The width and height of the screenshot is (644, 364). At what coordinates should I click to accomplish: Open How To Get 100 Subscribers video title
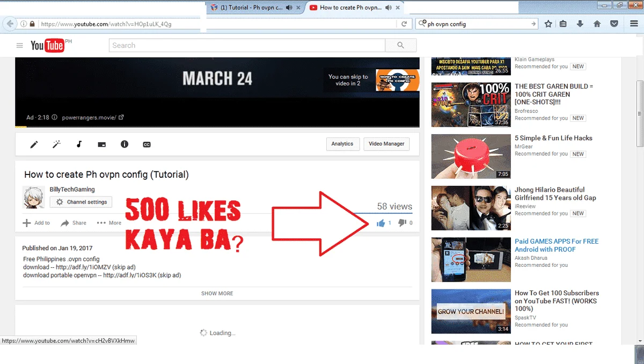click(x=557, y=301)
